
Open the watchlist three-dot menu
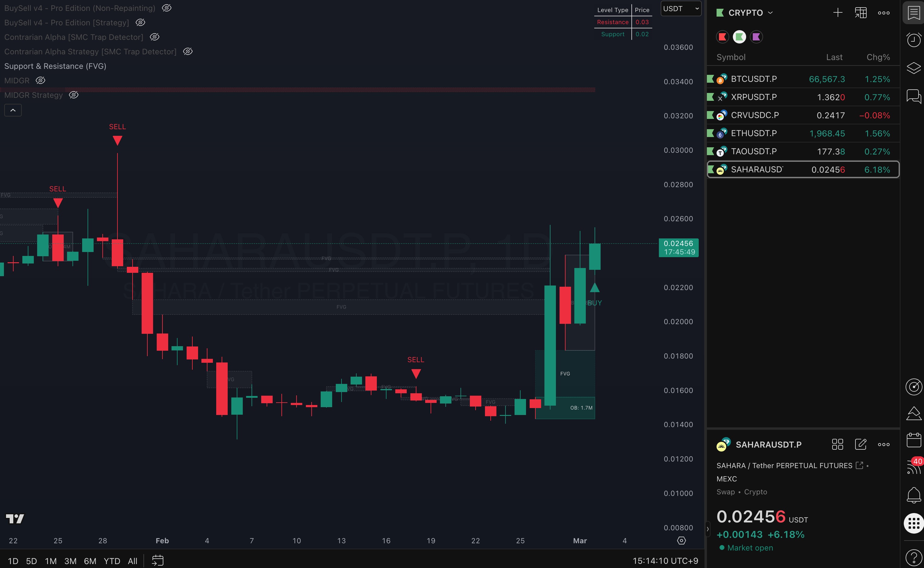click(x=884, y=12)
